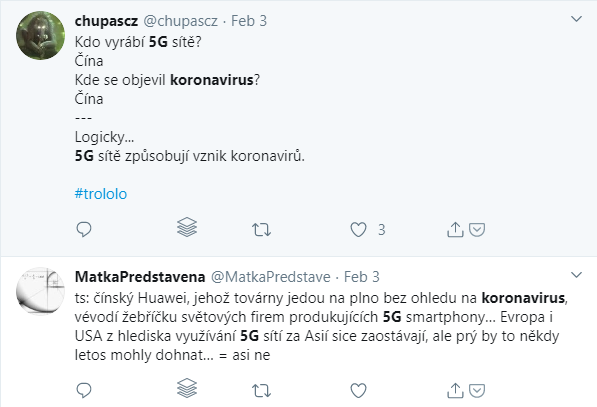This screenshot has width=597, height=407.
Task: Reply to the chupascz tweet
Action: (84, 230)
